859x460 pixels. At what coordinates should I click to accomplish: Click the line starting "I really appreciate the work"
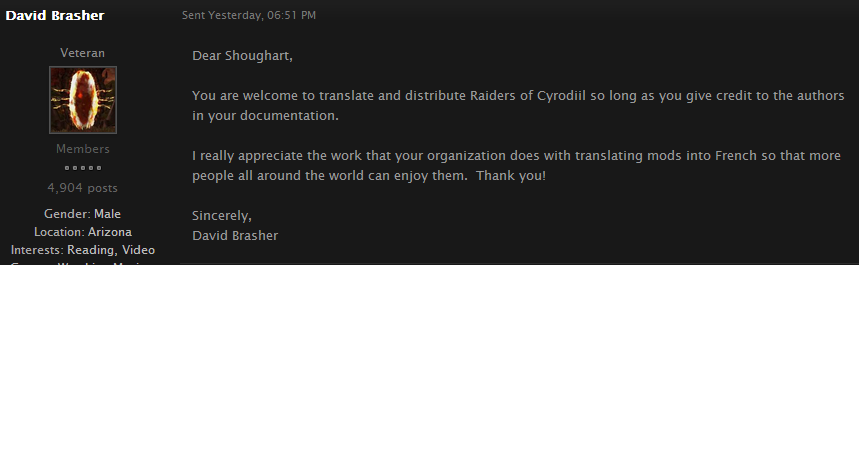tap(516, 156)
